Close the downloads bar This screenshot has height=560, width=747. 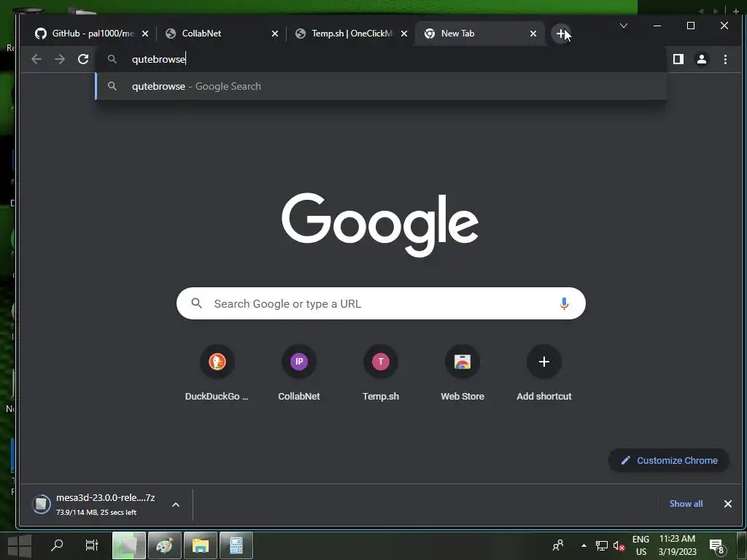[x=728, y=504]
